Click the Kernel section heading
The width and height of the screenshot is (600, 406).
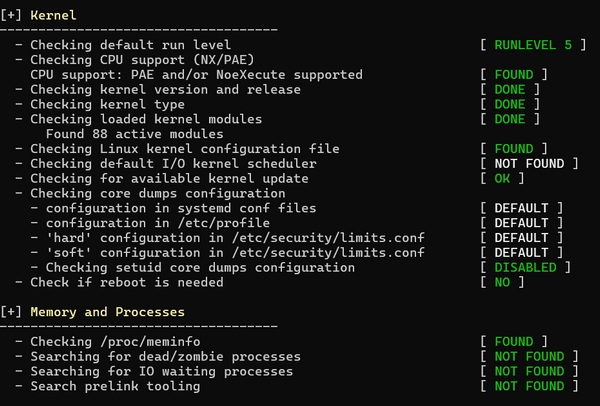[52, 16]
